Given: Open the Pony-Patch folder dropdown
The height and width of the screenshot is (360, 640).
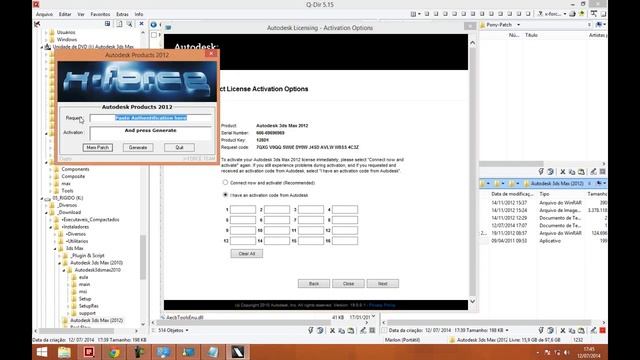Looking at the screenshot, I should [518, 25].
